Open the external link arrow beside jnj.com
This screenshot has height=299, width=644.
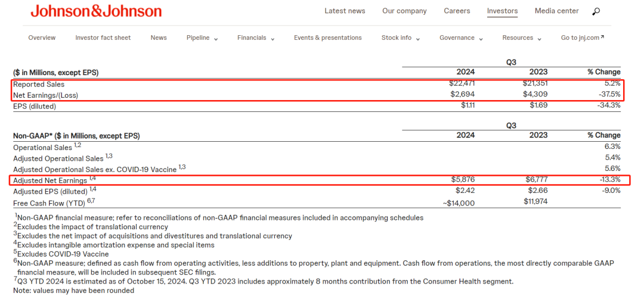point(602,38)
